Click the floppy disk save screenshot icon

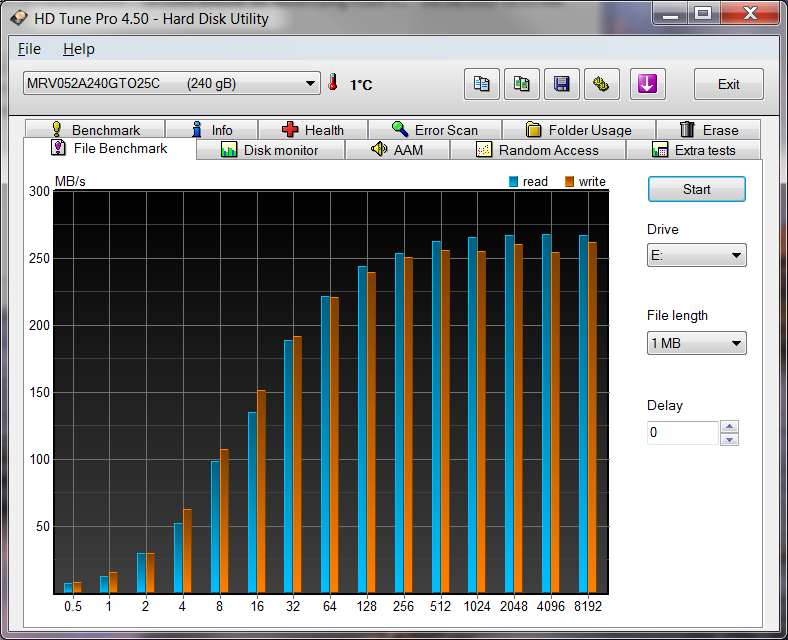click(562, 84)
